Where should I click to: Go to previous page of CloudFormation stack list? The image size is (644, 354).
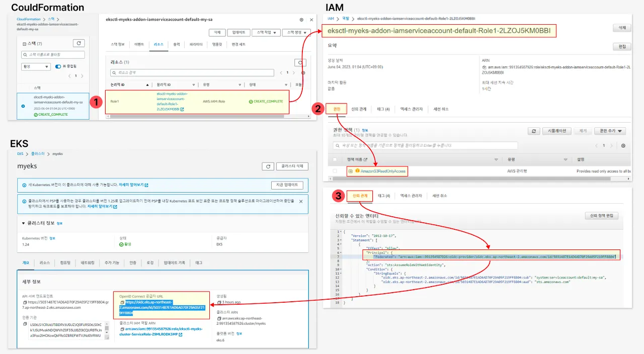point(69,76)
